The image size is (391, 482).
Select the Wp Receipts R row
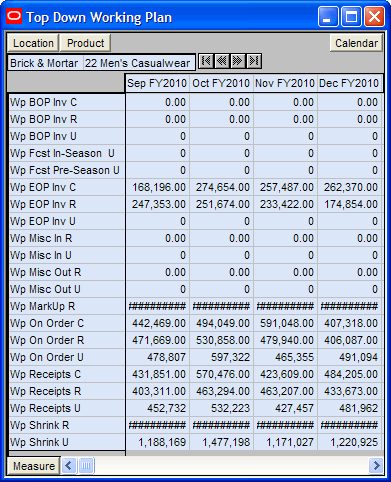67,391
